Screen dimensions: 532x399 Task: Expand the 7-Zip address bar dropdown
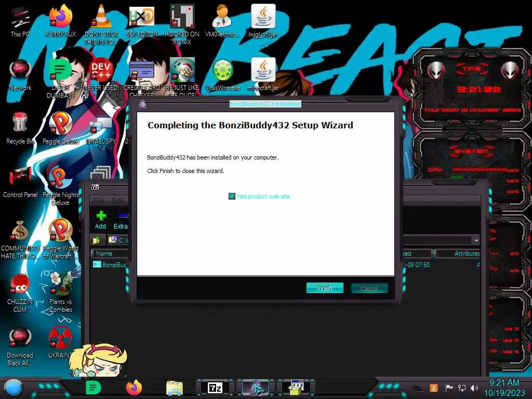click(x=476, y=240)
